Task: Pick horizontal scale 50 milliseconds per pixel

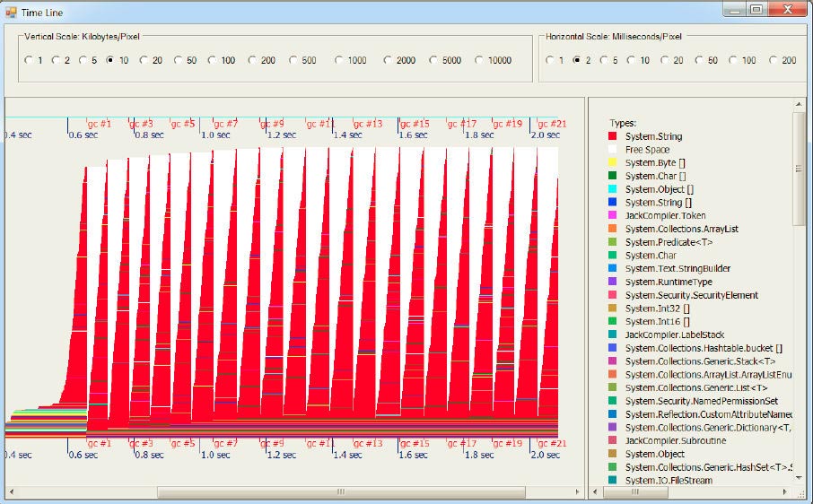Action: click(706, 60)
